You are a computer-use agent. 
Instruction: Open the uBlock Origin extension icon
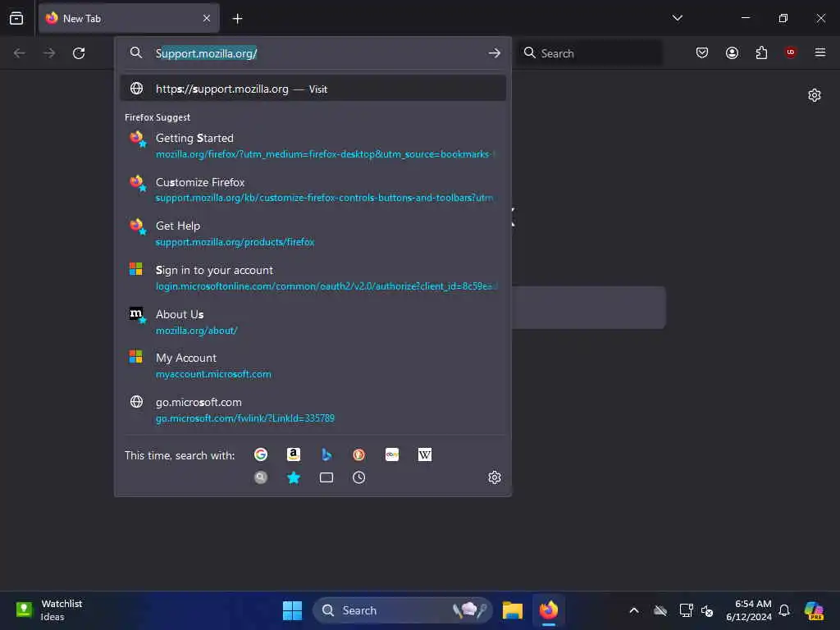coord(790,52)
